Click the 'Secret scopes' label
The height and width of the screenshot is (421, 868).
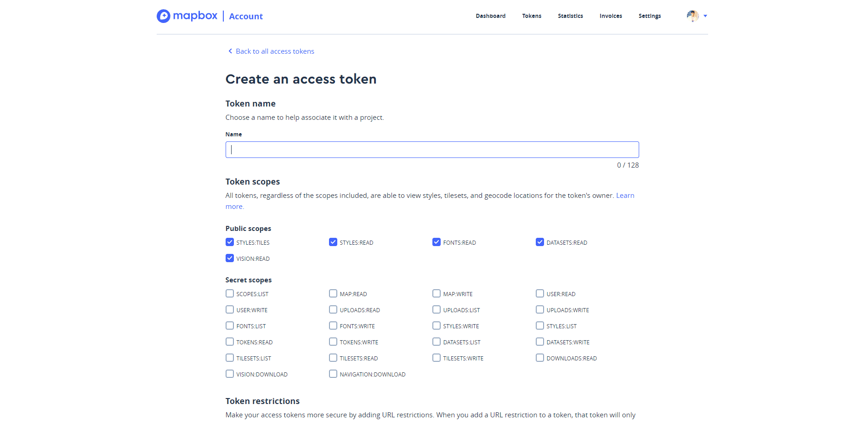(x=249, y=280)
